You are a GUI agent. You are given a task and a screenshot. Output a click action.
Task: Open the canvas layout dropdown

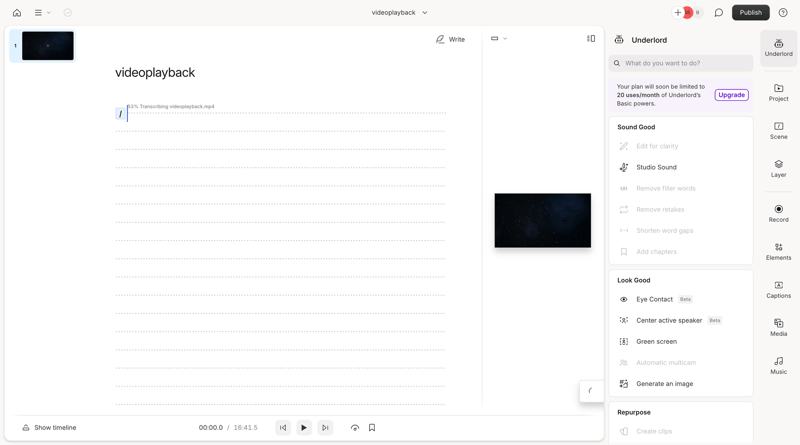click(x=499, y=38)
